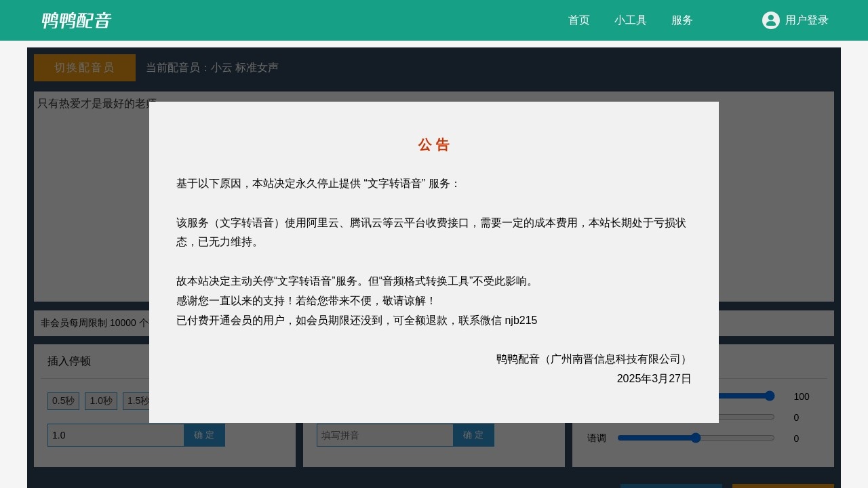Image resolution: width=868 pixels, height=488 pixels.
Task: Select the 1.0秒 pause preset
Action: click(x=100, y=401)
